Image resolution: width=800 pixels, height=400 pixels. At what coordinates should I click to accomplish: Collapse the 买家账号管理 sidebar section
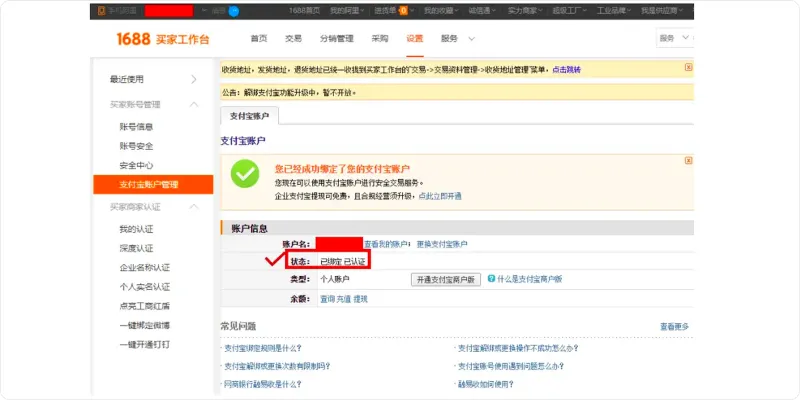click(x=193, y=105)
